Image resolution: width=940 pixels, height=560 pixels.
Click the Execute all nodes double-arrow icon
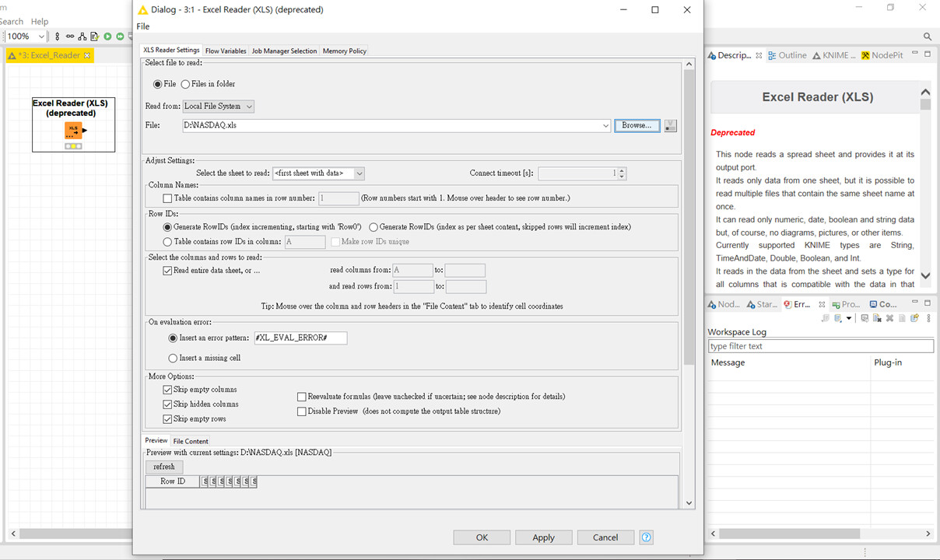120,37
